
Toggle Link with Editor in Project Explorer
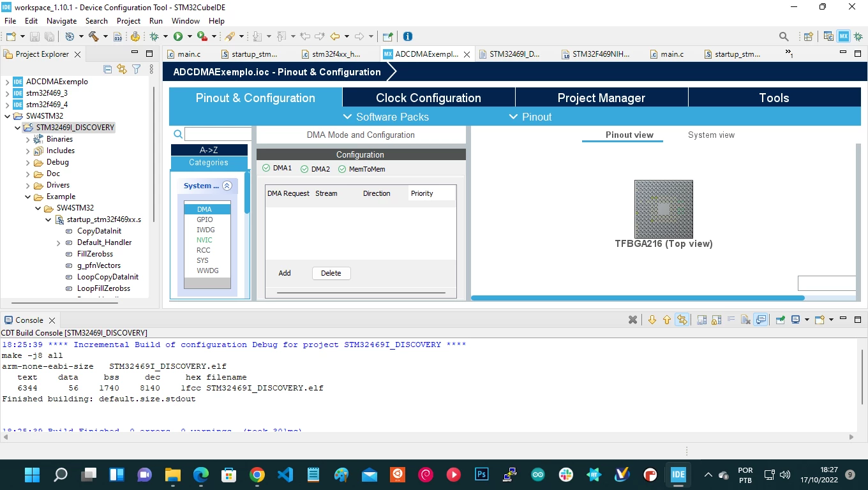[x=122, y=69]
